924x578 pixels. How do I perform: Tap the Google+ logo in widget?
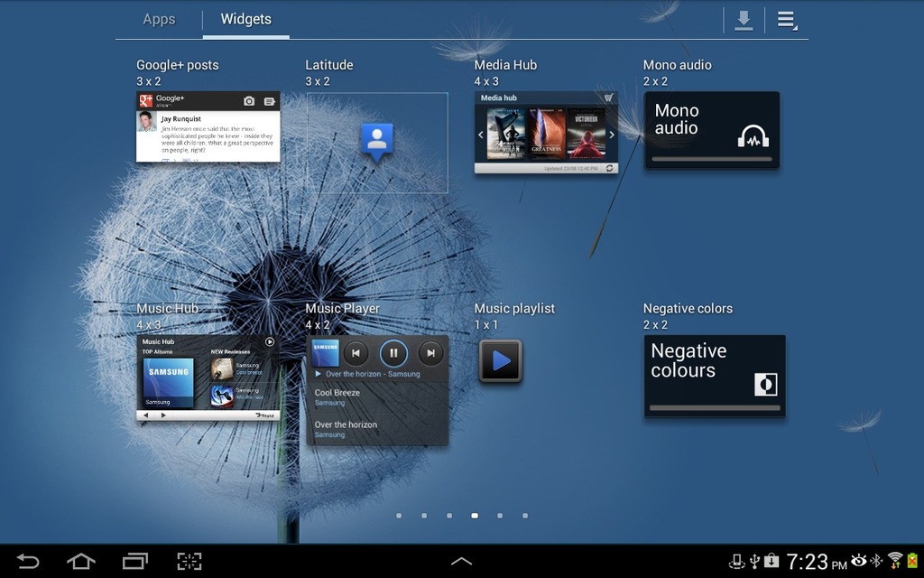click(x=145, y=101)
